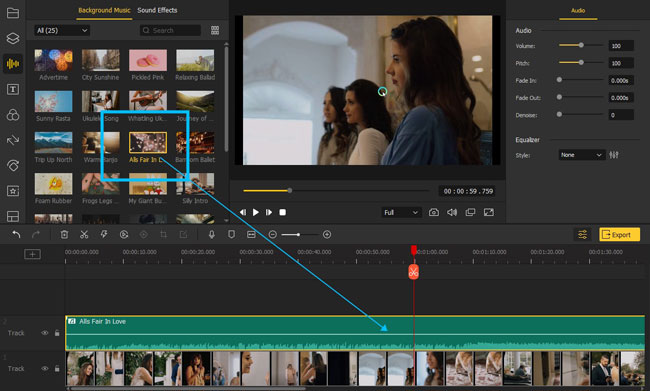Click the Fade Out slider handle

coord(559,97)
